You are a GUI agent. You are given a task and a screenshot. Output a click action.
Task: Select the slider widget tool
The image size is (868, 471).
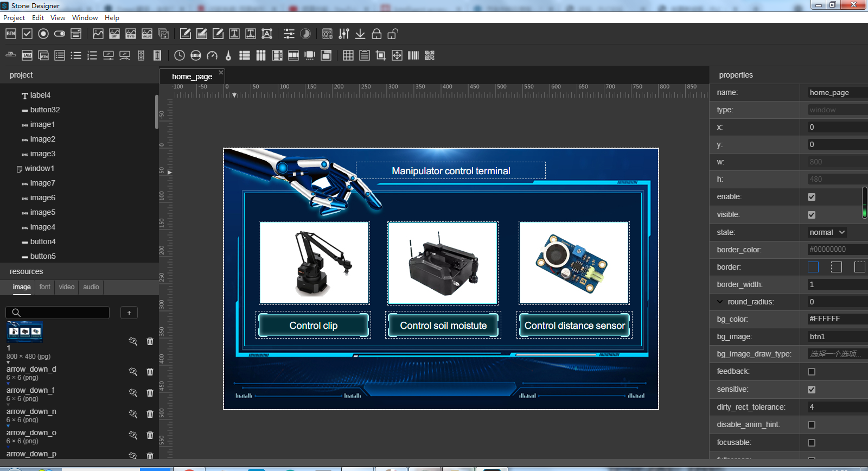click(289, 34)
